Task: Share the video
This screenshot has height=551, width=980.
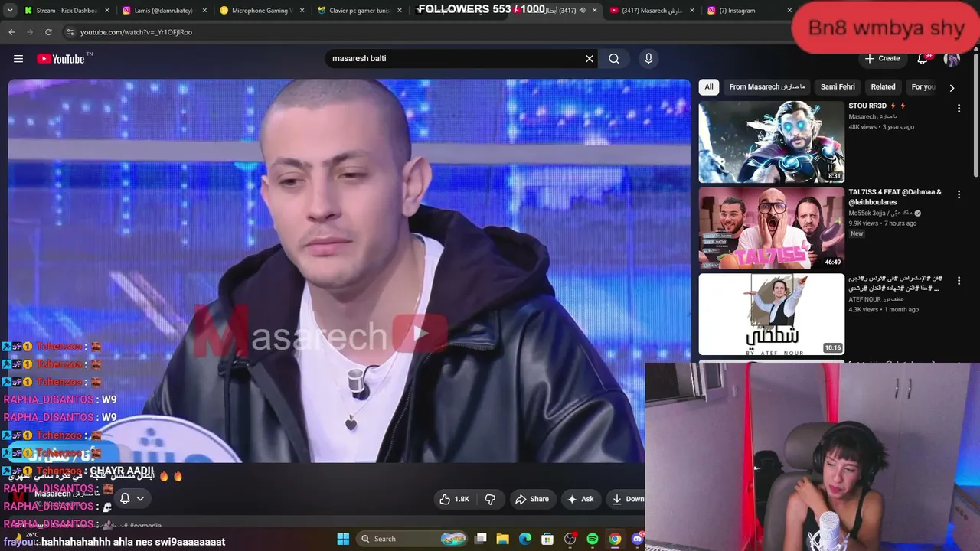Action: click(x=532, y=499)
